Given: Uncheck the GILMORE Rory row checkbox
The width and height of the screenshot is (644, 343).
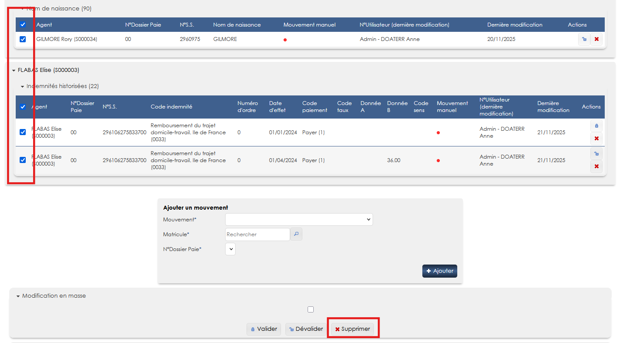Looking at the screenshot, I should pos(23,39).
